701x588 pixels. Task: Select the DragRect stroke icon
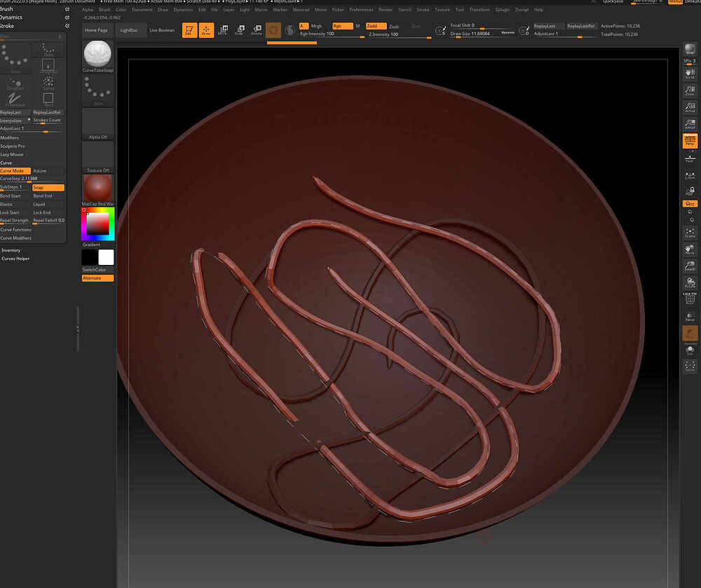[48, 66]
